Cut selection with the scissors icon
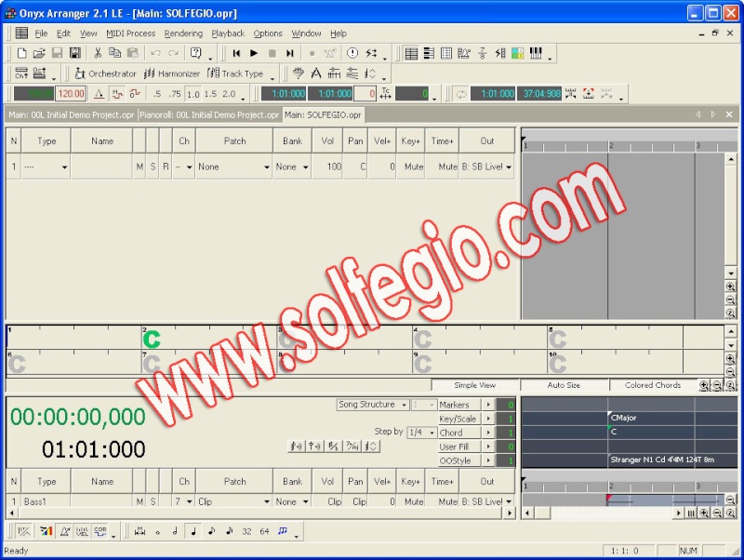The image size is (744, 560). click(x=98, y=53)
